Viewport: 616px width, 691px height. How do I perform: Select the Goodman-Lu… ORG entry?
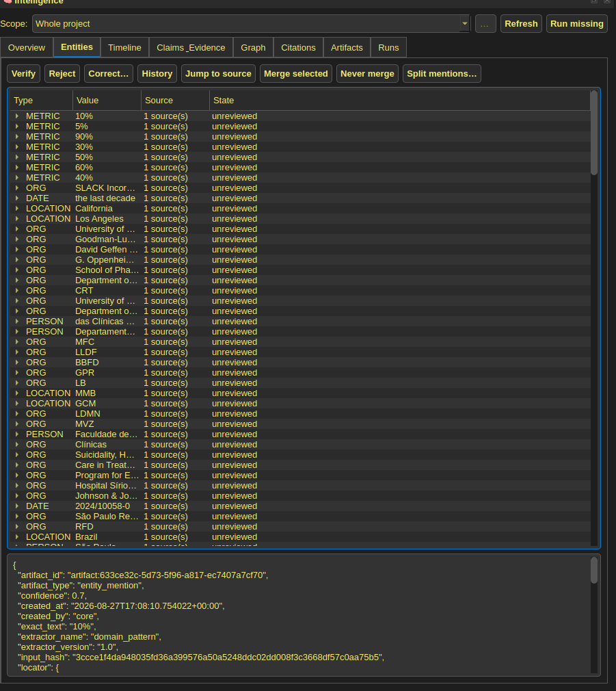105,239
